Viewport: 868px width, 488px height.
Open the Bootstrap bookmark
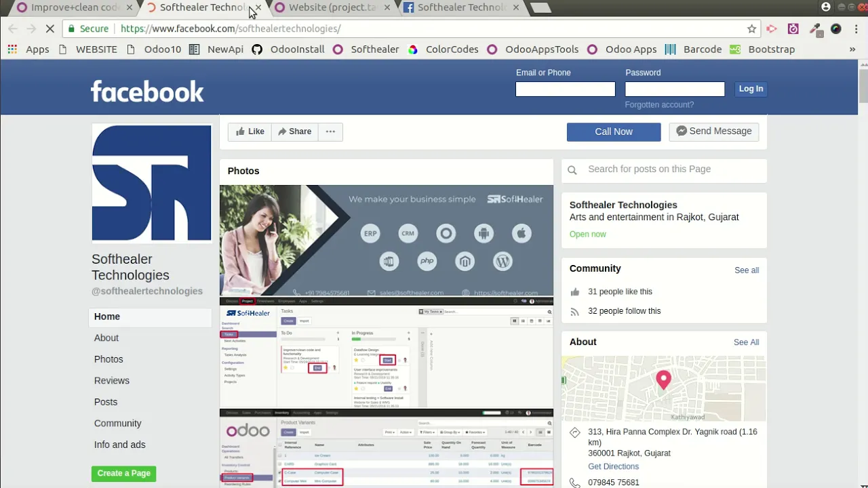click(762, 49)
